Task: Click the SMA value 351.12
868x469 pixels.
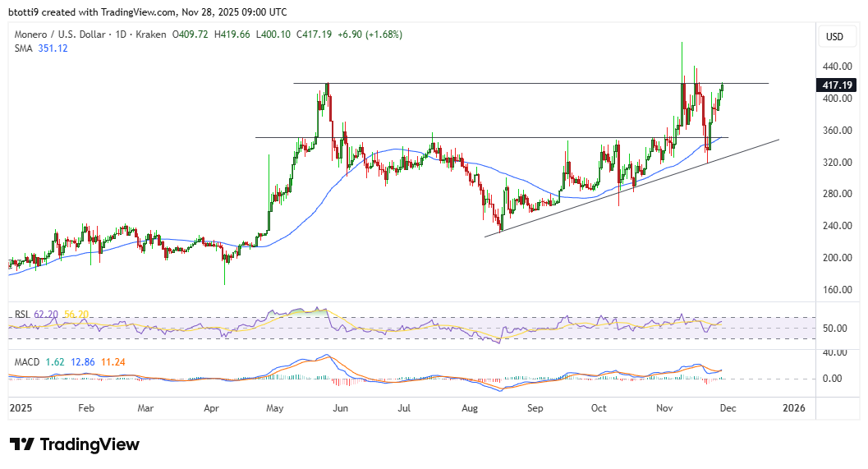Action: click(53, 48)
